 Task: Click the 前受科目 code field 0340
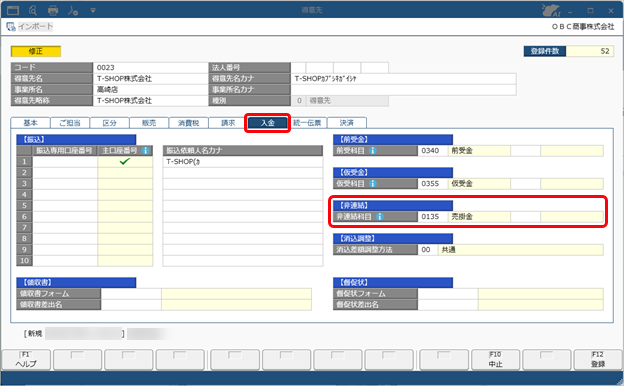click(433, 150)
